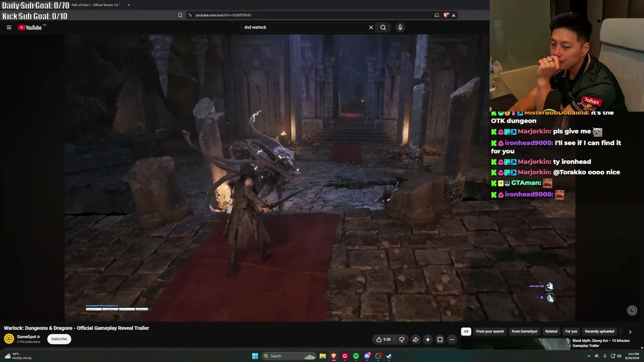Open the Windows Start menu
The width and height of the screenshot is (644, 362).
255,356
